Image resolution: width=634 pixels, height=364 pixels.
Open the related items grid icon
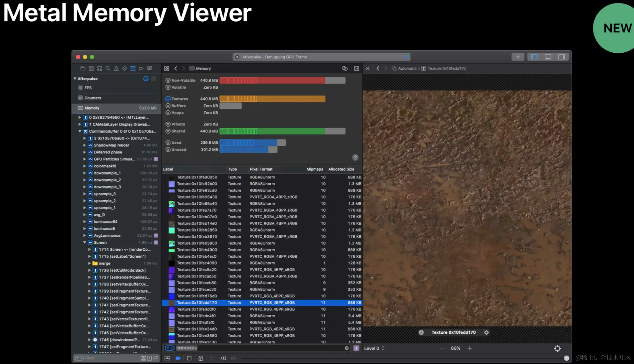(167, 68)
